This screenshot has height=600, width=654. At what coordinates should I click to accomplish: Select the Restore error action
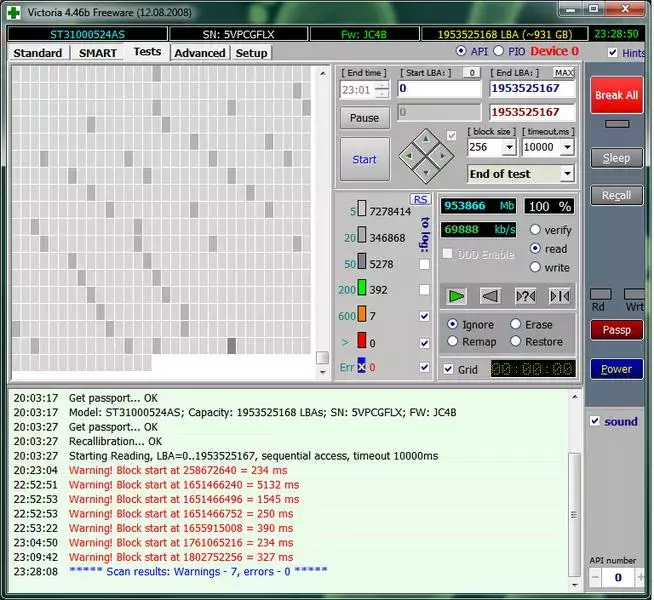click(516, 341)
